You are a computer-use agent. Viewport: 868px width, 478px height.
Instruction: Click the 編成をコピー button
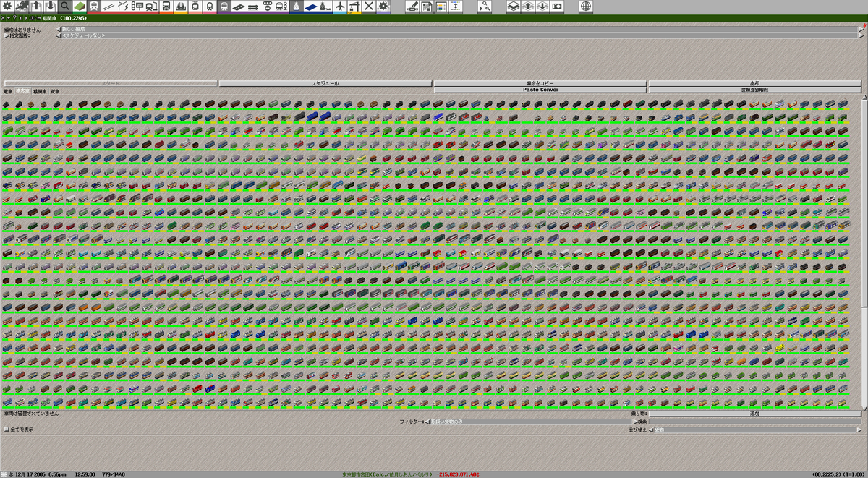pos(540,83)
